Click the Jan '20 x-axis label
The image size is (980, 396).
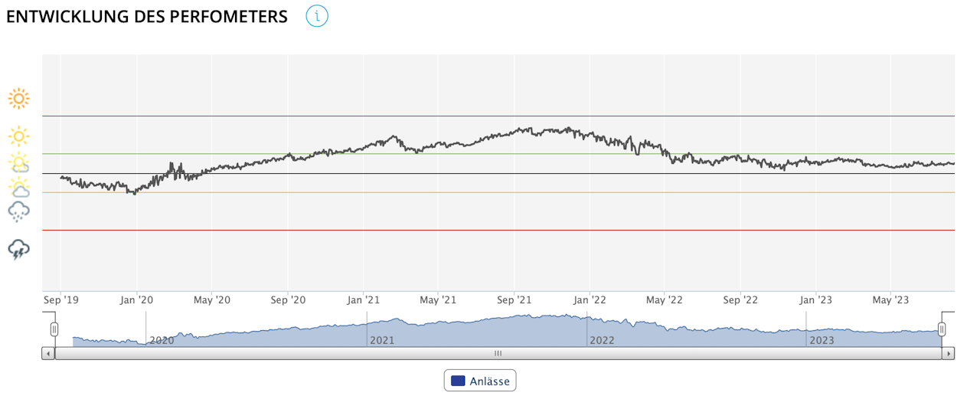[x=137, y=299]
